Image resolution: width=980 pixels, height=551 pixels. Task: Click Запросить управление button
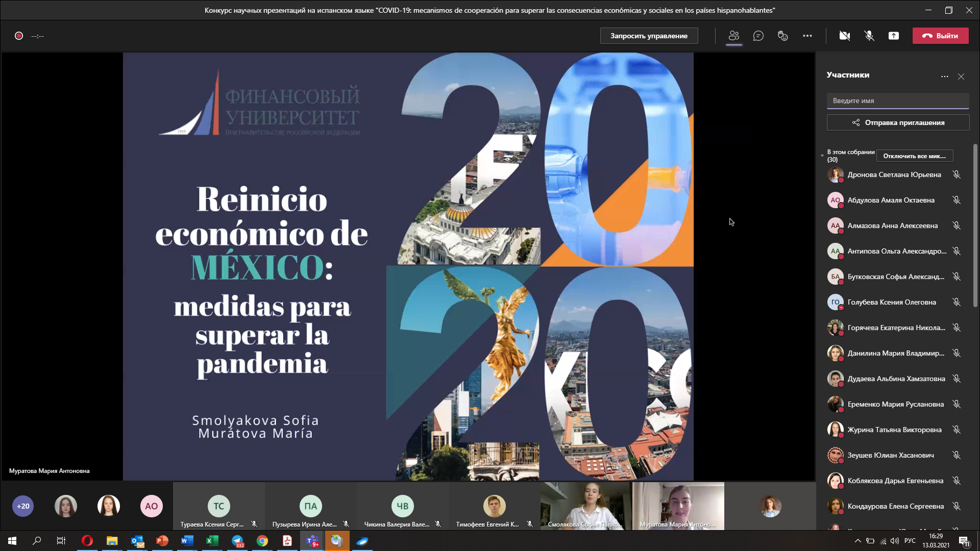tap(649, 36)
